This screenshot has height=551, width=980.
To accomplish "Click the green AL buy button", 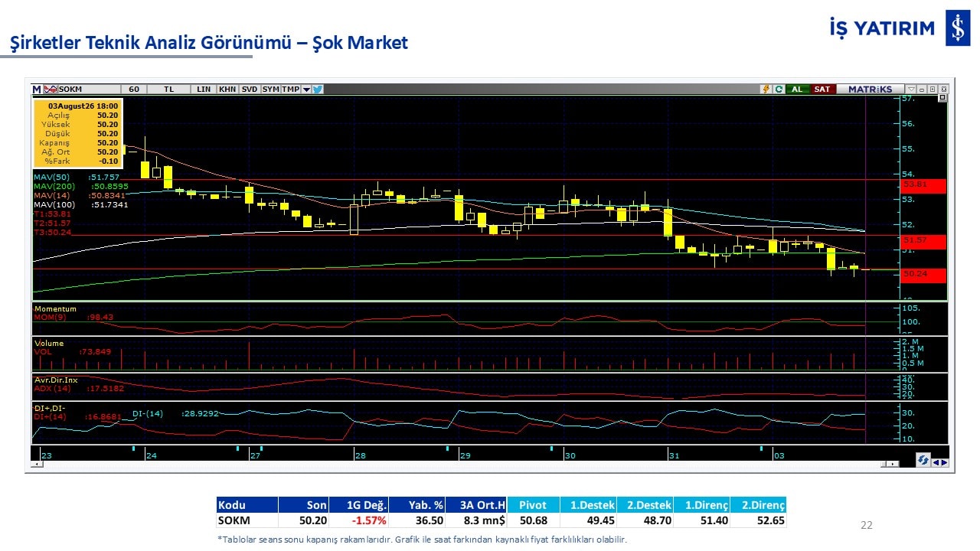I will [797, 89].
